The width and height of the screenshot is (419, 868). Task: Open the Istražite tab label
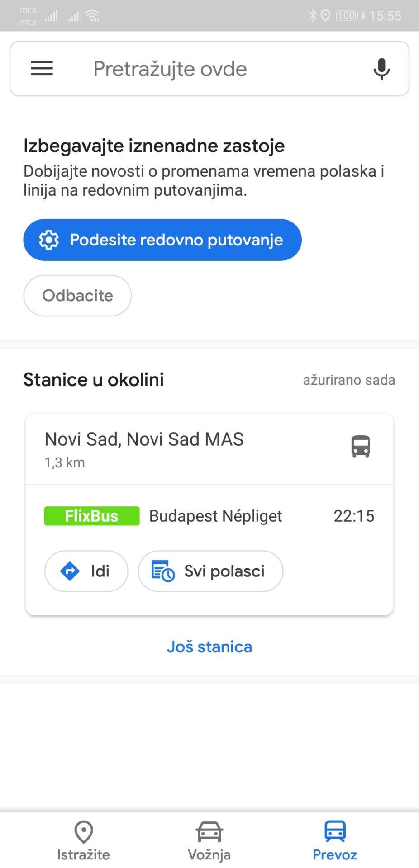point(84,855)
